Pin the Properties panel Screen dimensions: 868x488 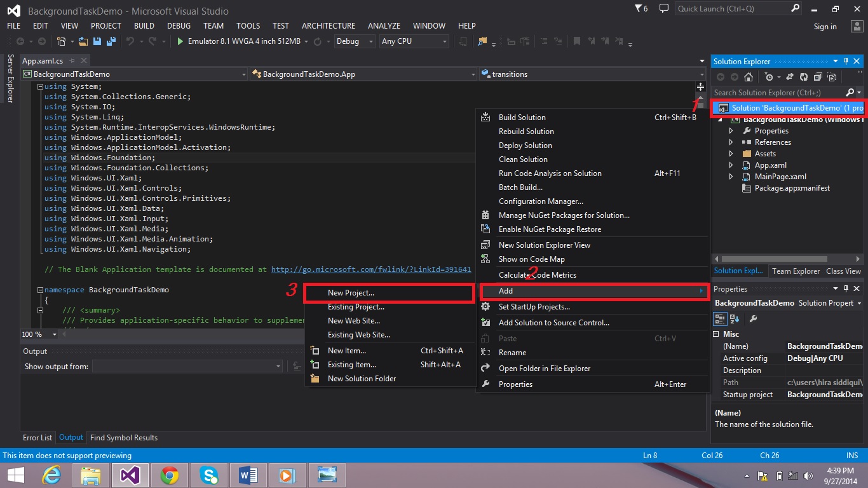(x=846, y=289)
